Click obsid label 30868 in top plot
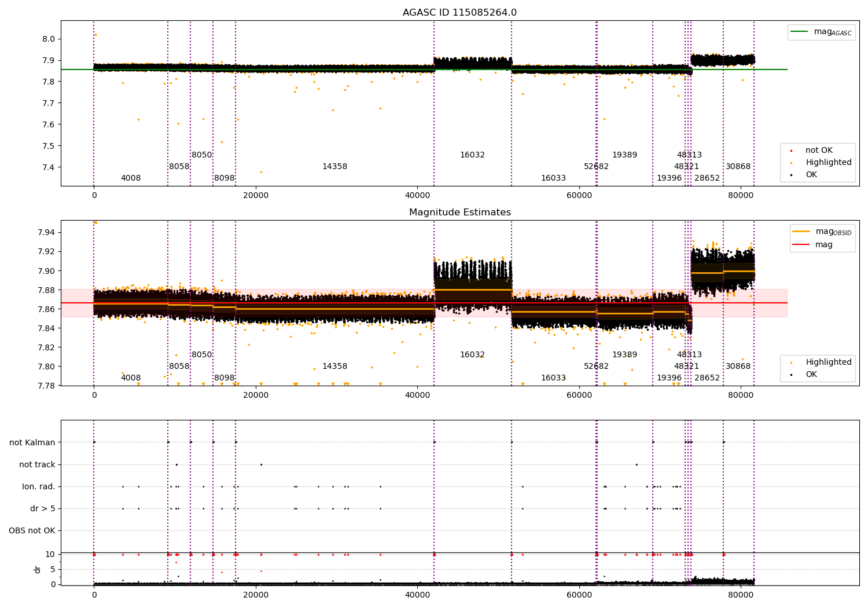The image size is (868, 608). [x=738, y=167]
